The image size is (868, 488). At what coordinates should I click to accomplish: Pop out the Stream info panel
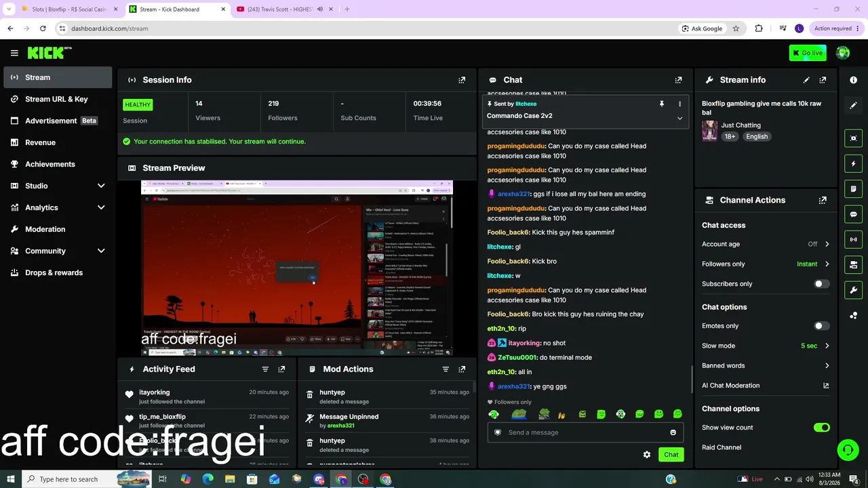pos(823,80)
